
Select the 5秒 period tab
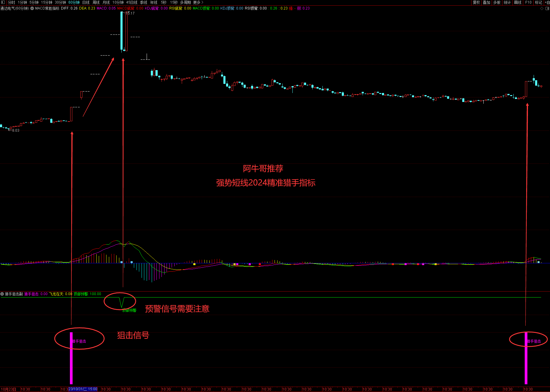pos(164,2)
